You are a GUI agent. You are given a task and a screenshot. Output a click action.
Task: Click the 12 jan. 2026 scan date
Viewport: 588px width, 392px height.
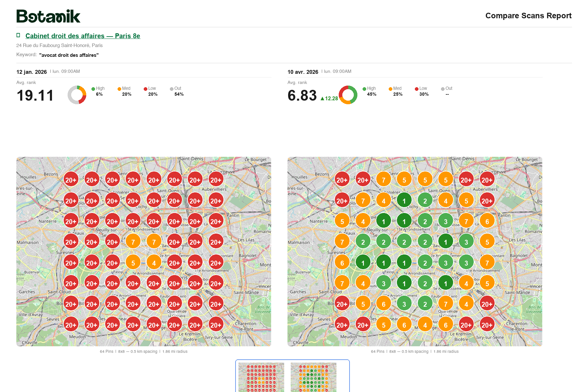[32, 72]
